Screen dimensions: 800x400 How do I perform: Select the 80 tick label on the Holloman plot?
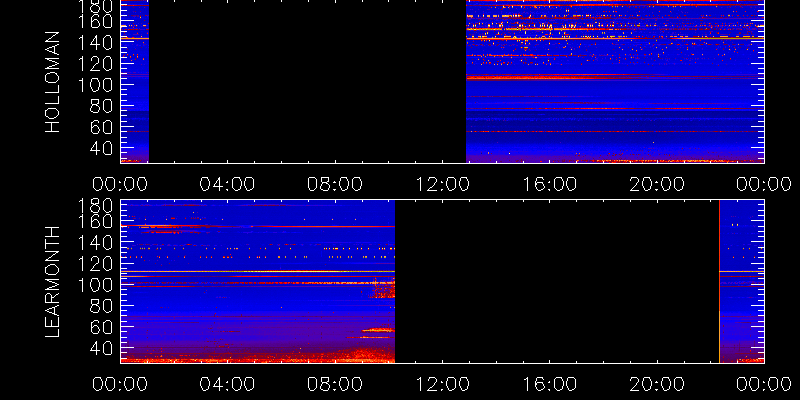coord(101,106)
